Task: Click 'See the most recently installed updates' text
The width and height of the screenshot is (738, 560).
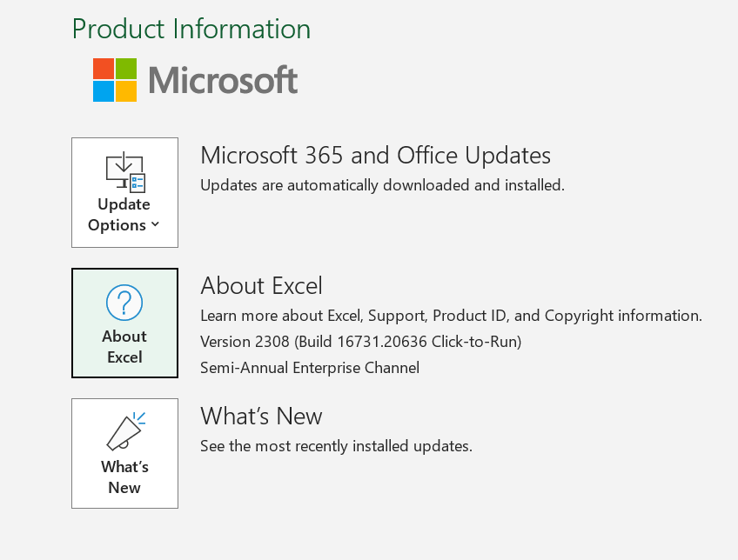Action: pos(336,446)
